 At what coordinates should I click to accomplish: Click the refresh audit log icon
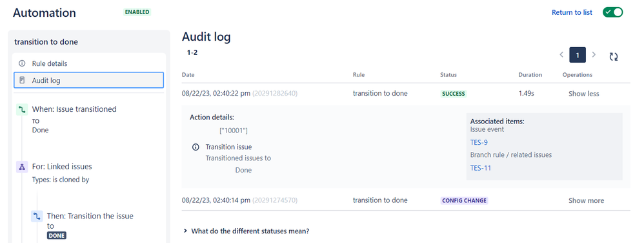coord(614,57)
